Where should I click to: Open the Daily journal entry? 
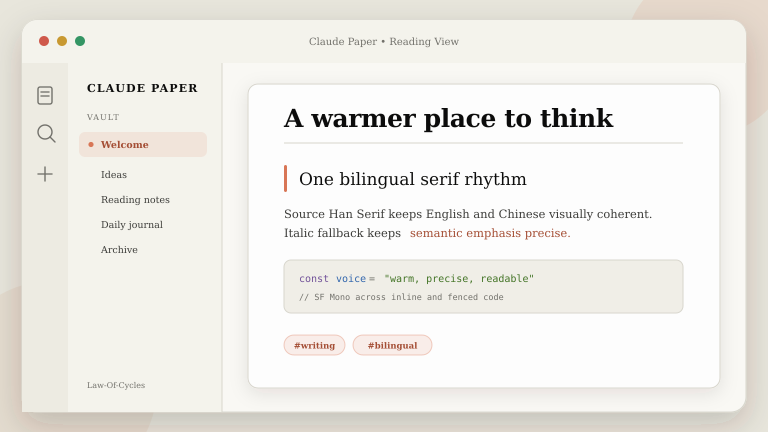pyautogui.click(x=132, y=224)
